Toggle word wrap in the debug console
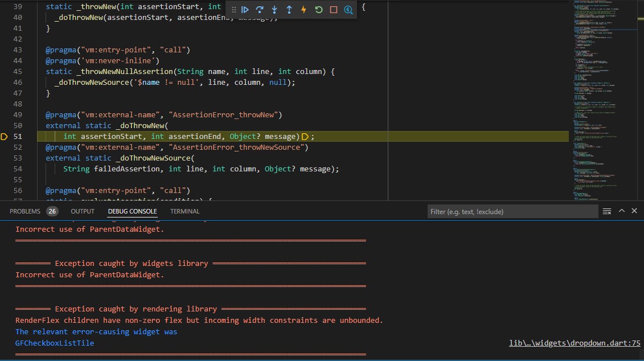This screenshot has width=644, height=361. click(606, 211)
